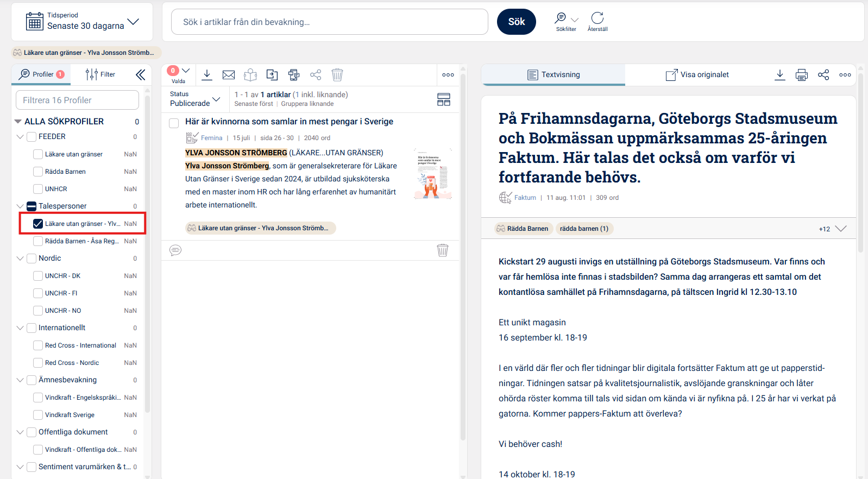Click the calendar icon for Tidsperiod

click(x=35, y=22)
